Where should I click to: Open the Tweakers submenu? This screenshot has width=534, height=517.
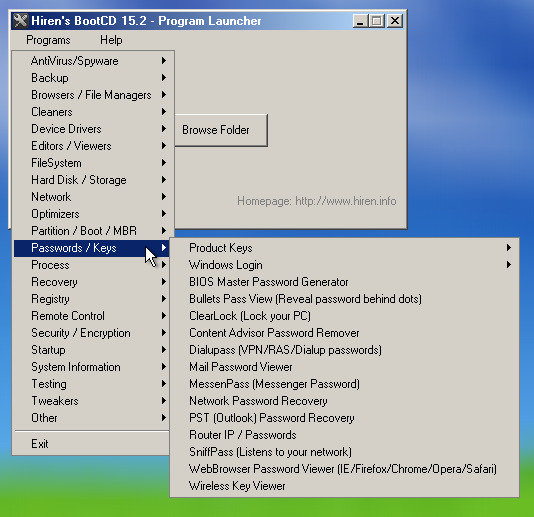pyautogui.click(x=91, y=402)
